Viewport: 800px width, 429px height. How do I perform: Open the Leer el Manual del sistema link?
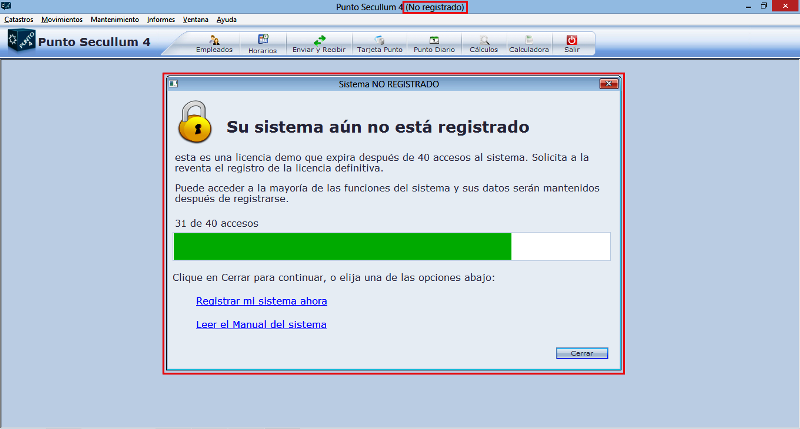[261, 324]
